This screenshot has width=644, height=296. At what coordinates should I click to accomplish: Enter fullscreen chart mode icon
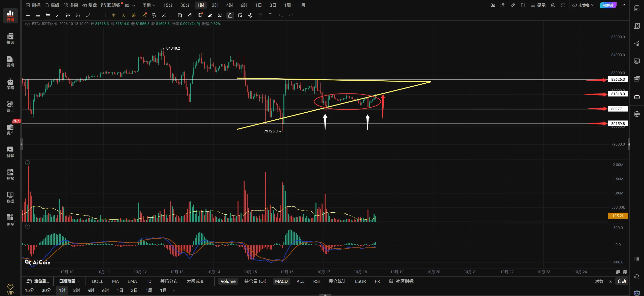(563, 5)
